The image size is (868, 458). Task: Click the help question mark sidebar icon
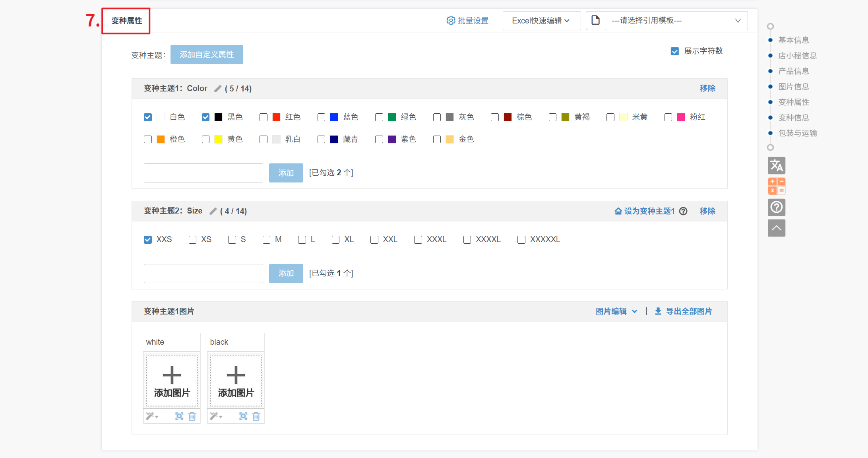point(776,207)
